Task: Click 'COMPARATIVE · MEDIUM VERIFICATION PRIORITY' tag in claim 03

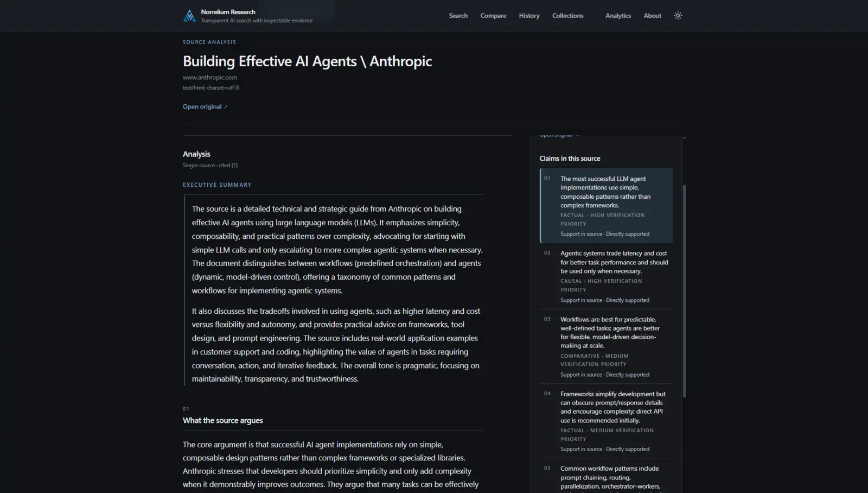Action: (594, 360)
